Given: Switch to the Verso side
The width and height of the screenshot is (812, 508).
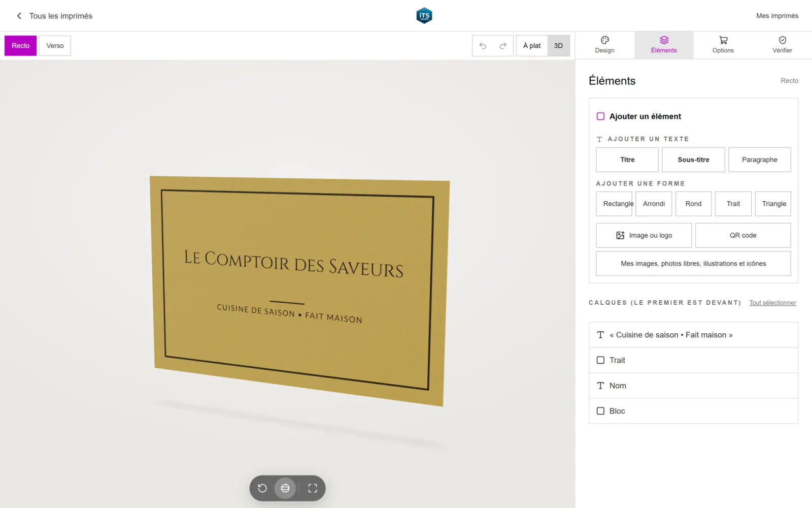Looking at the screenshot, I should pos(55,46).
